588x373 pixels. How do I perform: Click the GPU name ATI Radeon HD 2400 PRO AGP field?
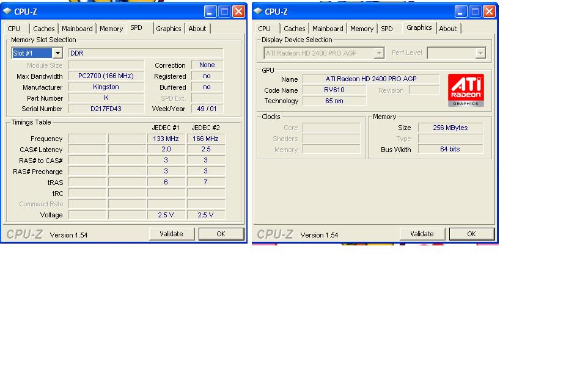click(371, 79)
